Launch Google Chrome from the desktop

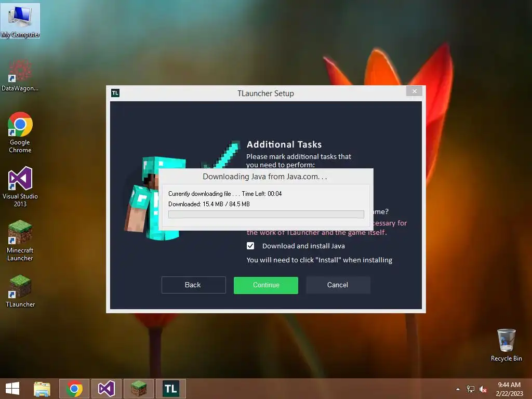(20, 132)
